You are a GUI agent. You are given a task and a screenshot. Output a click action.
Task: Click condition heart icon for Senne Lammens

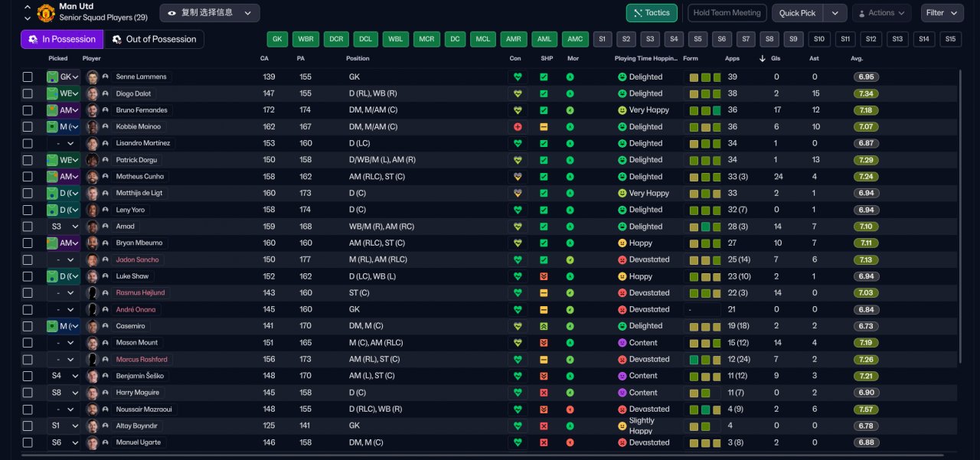(x=518, y=77)
